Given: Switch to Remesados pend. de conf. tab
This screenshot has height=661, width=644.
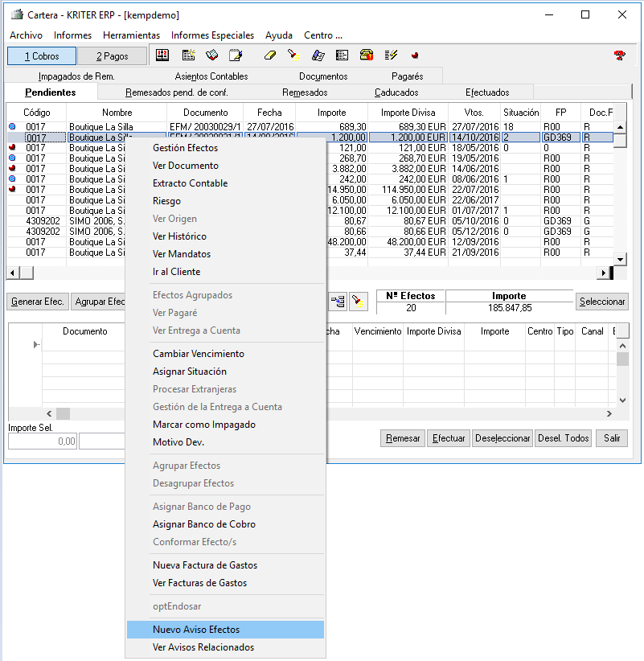Looking at the screenshot, I should [177, 92].
